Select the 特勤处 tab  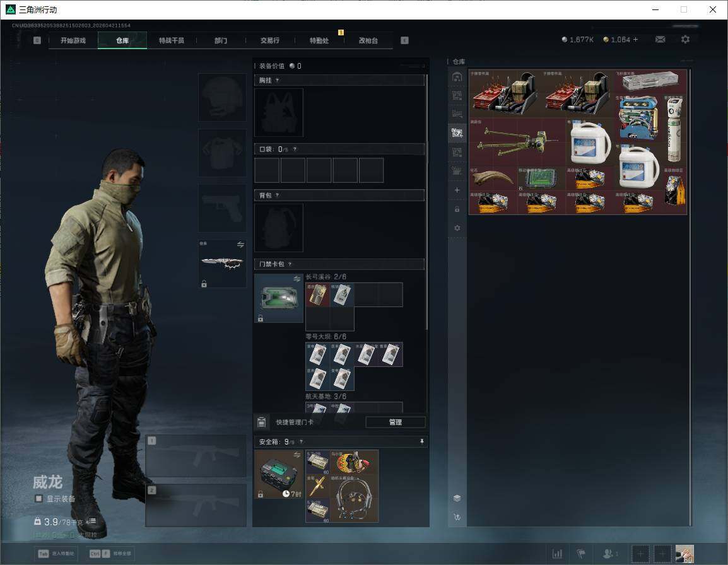pyautogui.click(x=319, y=40)
